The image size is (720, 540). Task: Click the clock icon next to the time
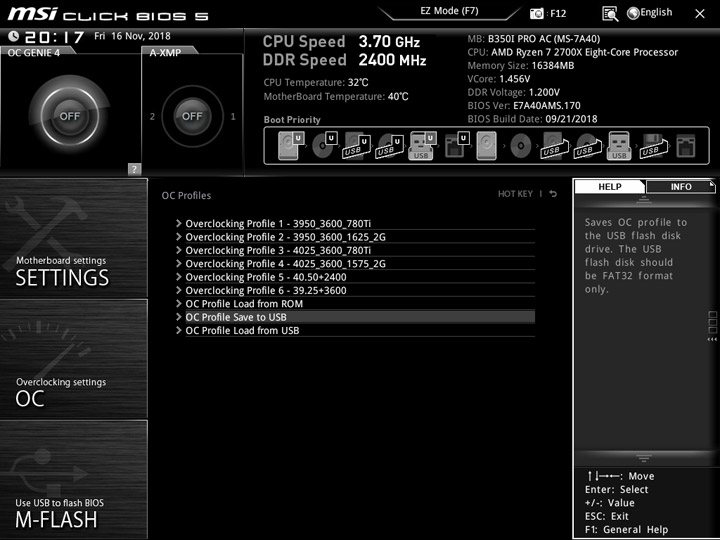coord(14,36)
